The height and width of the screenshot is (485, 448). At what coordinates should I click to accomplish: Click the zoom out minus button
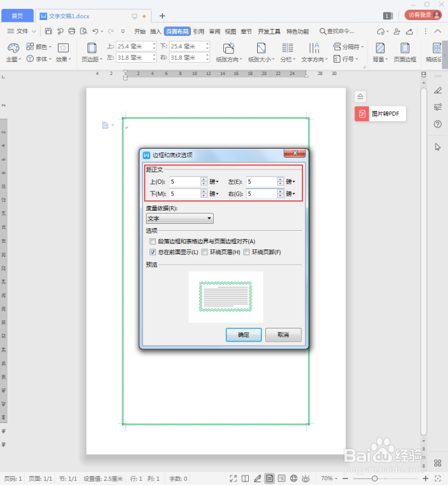345,479
